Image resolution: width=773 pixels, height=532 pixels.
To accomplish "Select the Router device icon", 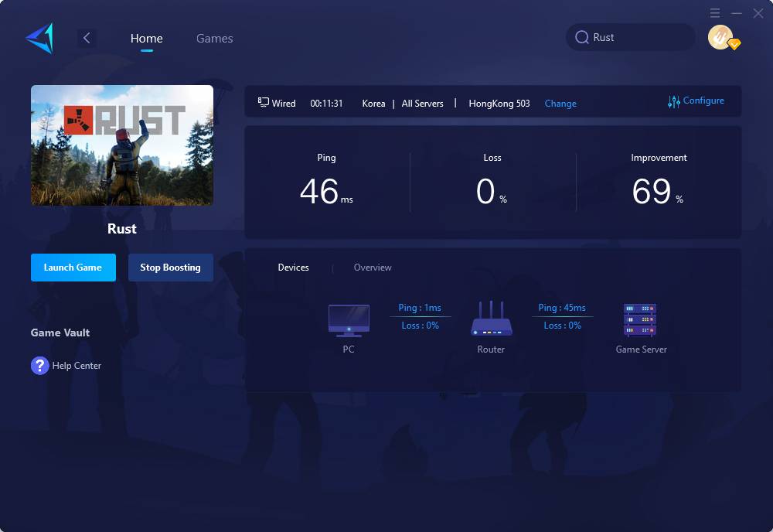I will click(x=491, y=319).
